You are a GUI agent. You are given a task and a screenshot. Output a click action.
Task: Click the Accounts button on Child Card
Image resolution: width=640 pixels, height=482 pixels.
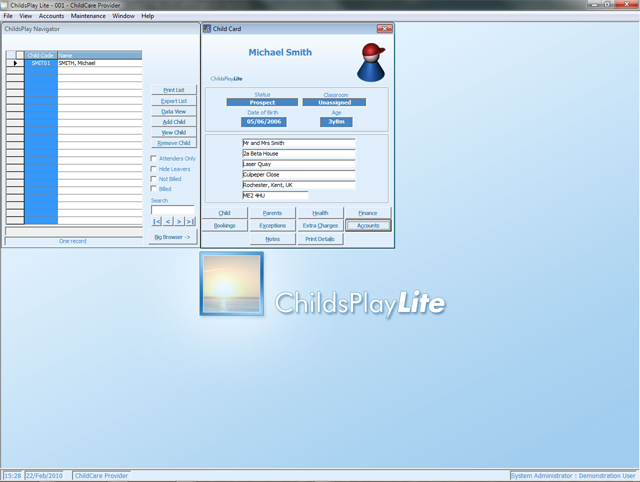[x=368, y=225]
